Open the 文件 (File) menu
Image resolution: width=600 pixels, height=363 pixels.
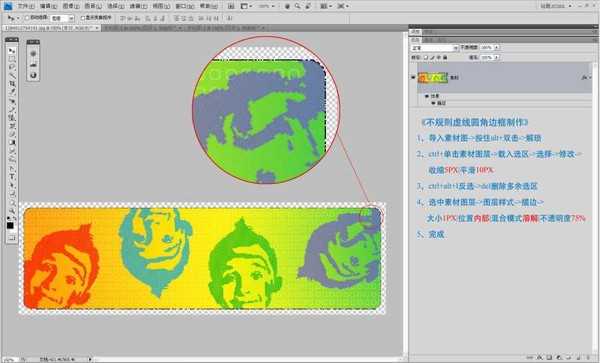click(26, 6)
